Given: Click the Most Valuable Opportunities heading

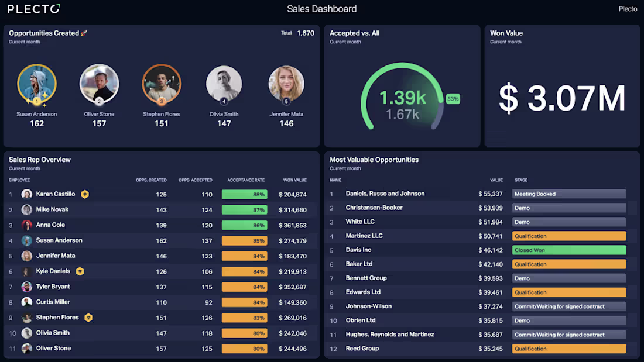Looking at the screenshot, I should click(374, 160).
